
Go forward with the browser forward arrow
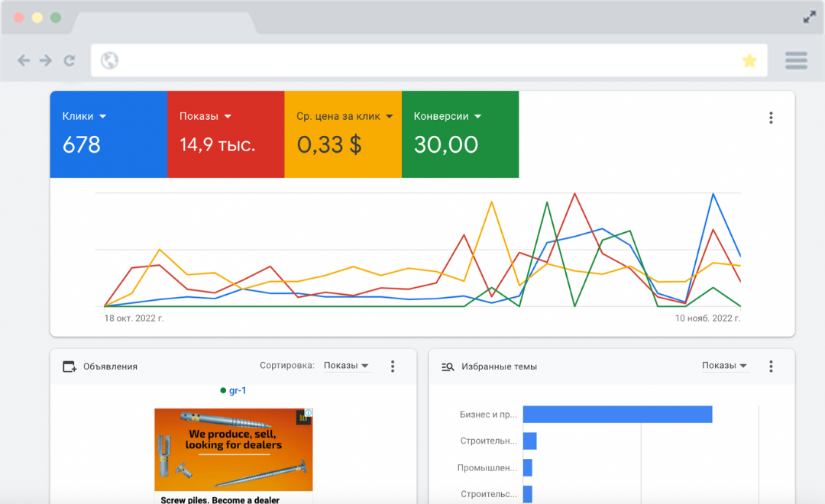pyautogui.click(x=46, y=60)
